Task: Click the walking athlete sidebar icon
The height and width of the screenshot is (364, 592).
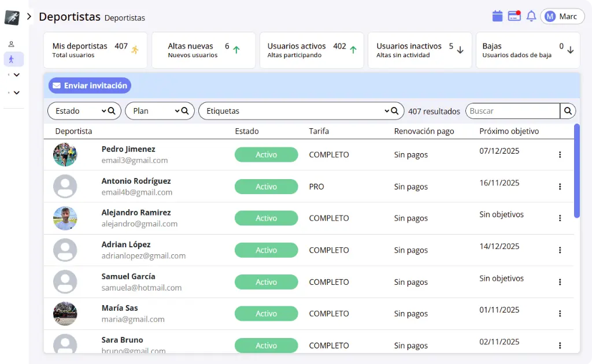Action: pos(12,59)
